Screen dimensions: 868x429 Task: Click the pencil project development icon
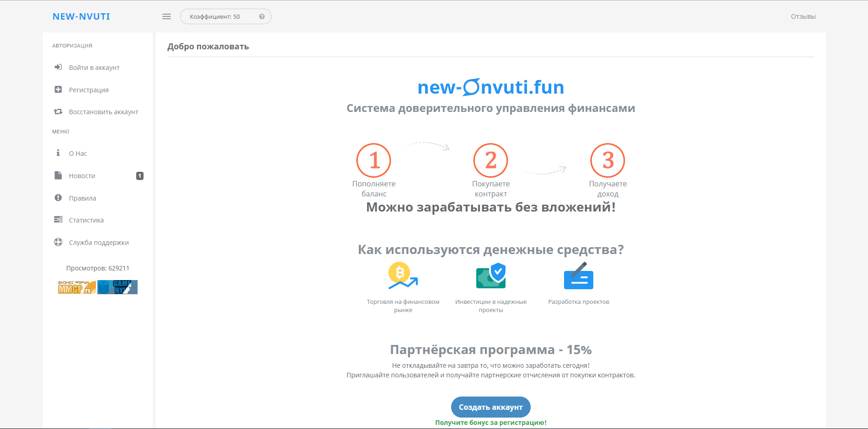578,275
